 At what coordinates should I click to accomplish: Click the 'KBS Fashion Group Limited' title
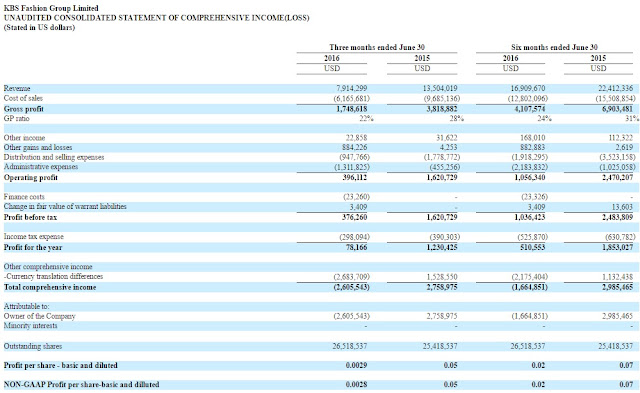pyautogui.click(x=51, y=8)
